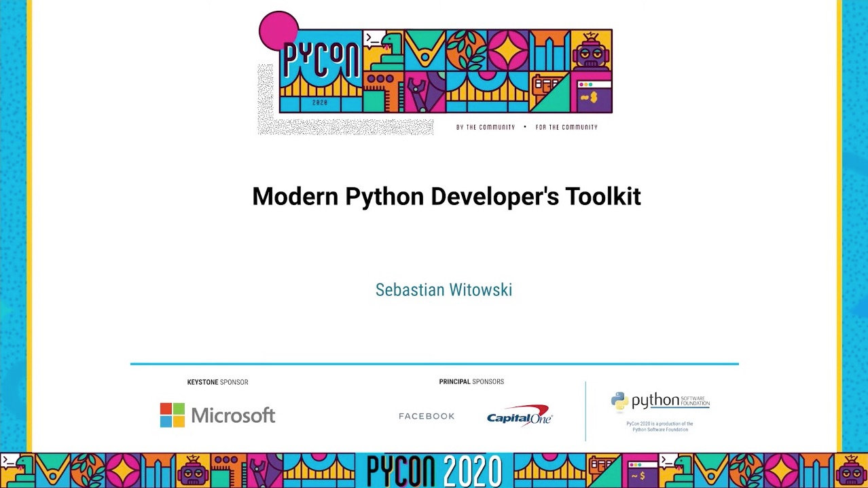Image resolution: width=868 pixels, height=488 pixels.
Task: Click the Capital One logo
Action: (520, 415)
